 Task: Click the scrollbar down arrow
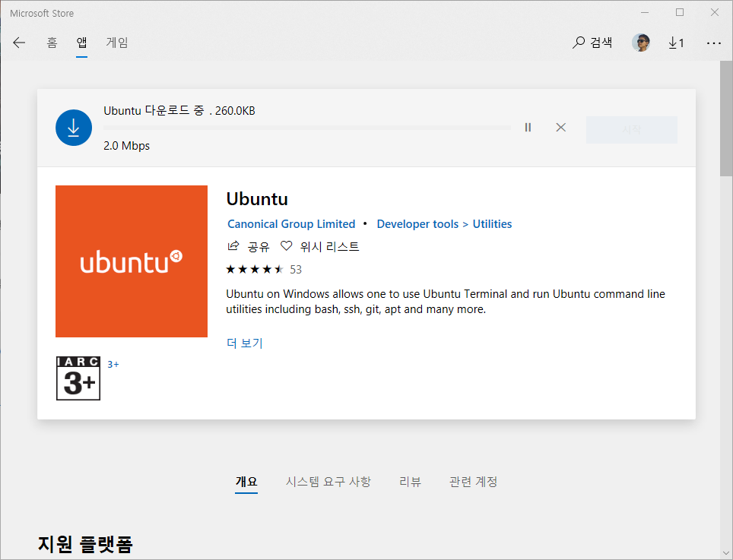tap(726, 553)
